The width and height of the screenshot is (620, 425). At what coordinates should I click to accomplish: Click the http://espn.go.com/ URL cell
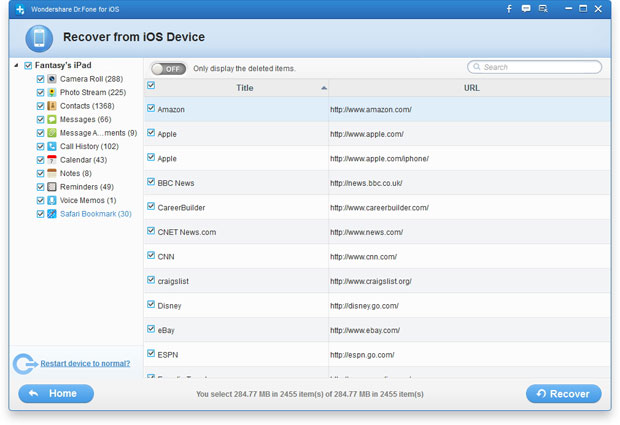point(362,355)
